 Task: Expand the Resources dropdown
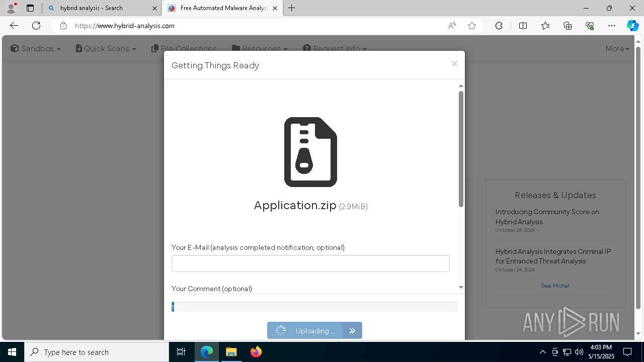click(260, 48)
